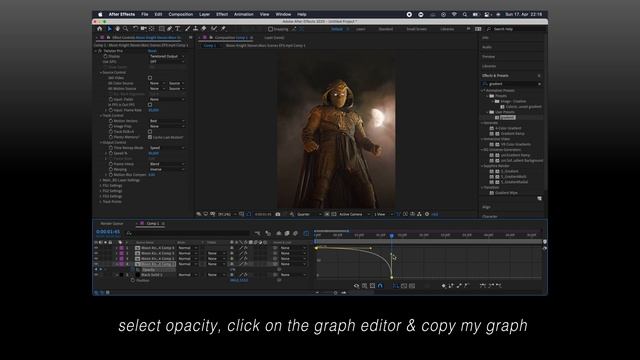Expand the FG1 Settings group
Viewport: 640px width, 360px height.
[101, 186]
